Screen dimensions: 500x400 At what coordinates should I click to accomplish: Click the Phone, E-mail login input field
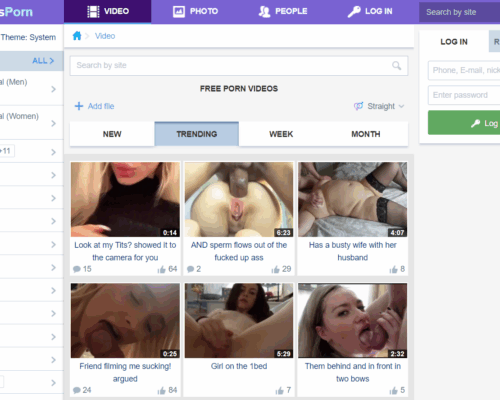click(464, 70)
